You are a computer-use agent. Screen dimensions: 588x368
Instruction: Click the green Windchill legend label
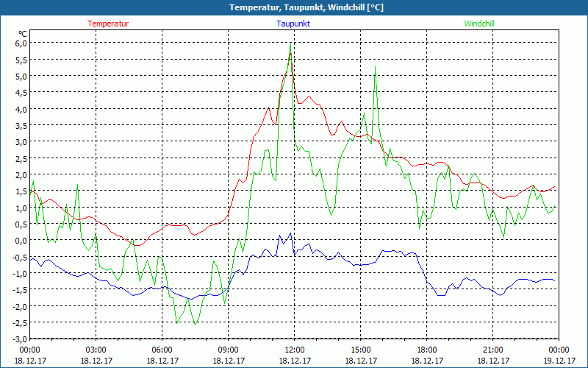tap(479, 24)
